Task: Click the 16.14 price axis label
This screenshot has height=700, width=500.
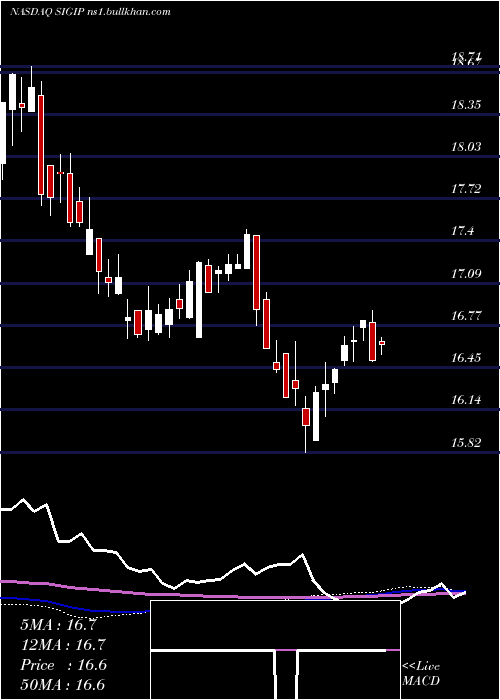Action: [x=467, y=400]
